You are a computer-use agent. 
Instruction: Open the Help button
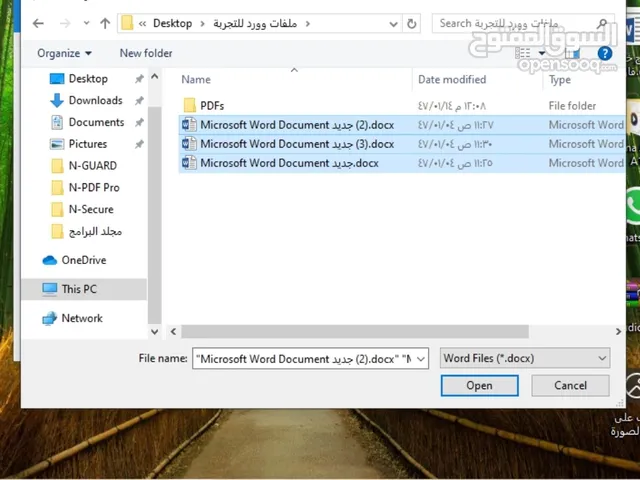(x=604, y=53)
